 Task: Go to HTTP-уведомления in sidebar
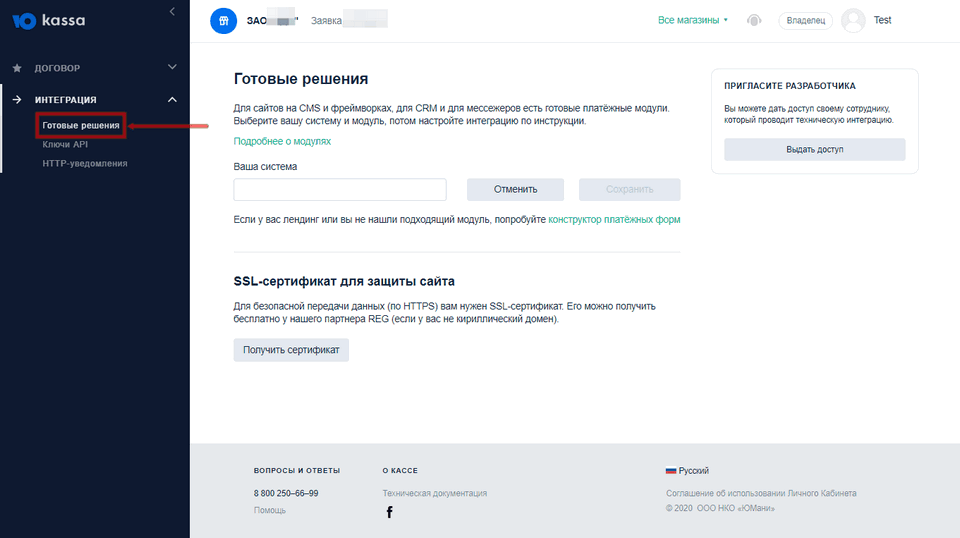[85, 163]
